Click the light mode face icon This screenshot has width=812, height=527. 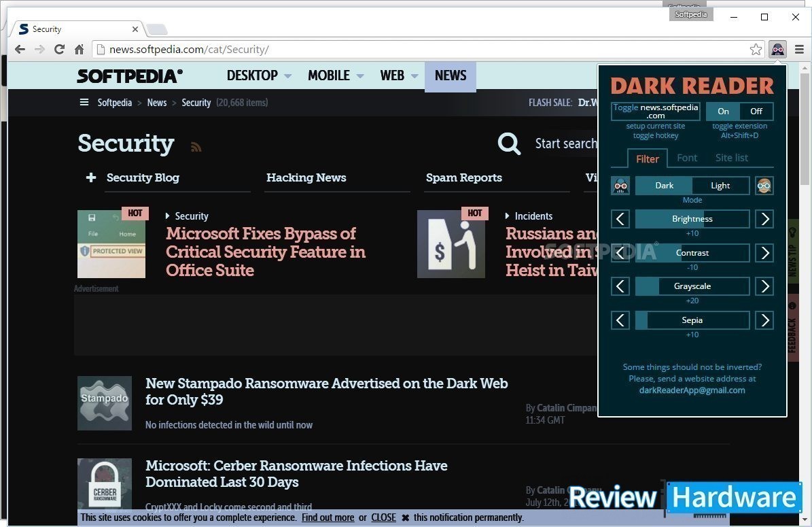[764, 186]
